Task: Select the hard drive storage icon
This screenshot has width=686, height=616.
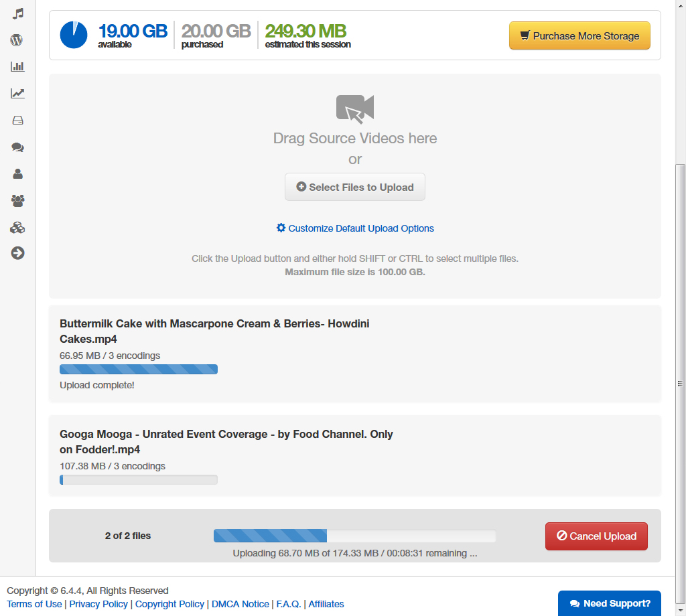Action: pyautogui.click(x=17, y=121)
